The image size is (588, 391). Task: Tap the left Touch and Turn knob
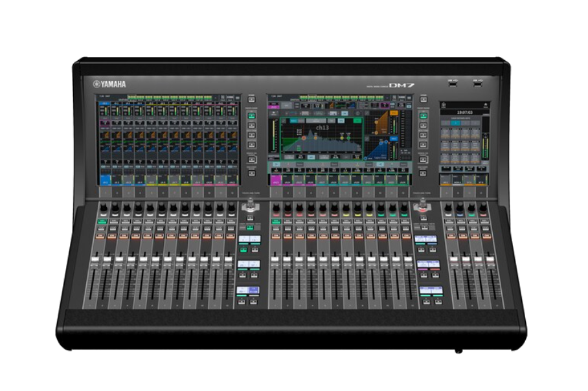251,205
